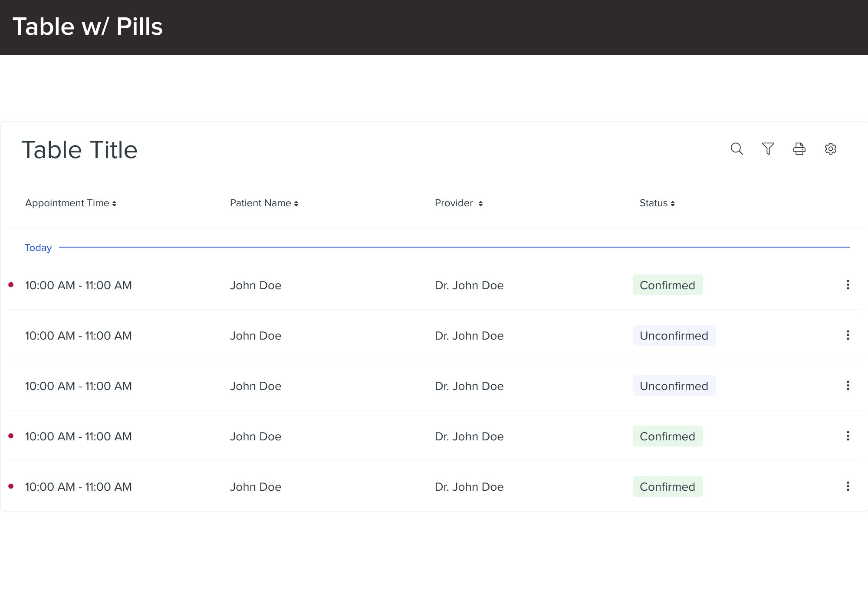The height and width of the screenshot is (608, 868).
Task: Click the Confirmed status pill in the top table row
Action: click(x=667, y=285)
